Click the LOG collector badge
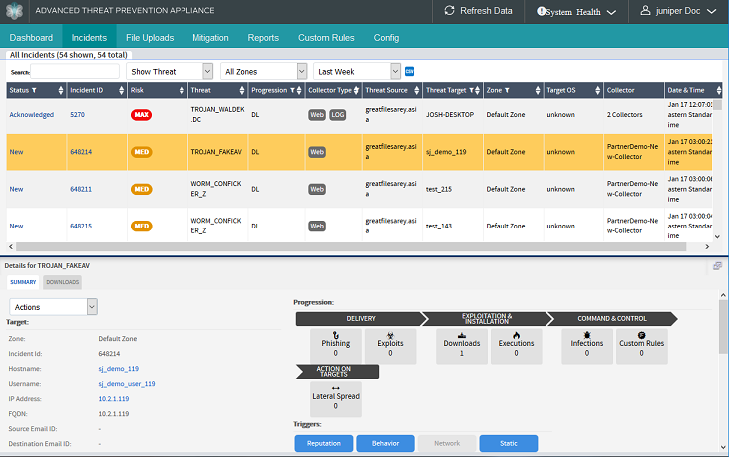Image resolution: width=729 pixels, height=457 pixels. (x=338, y=115)
